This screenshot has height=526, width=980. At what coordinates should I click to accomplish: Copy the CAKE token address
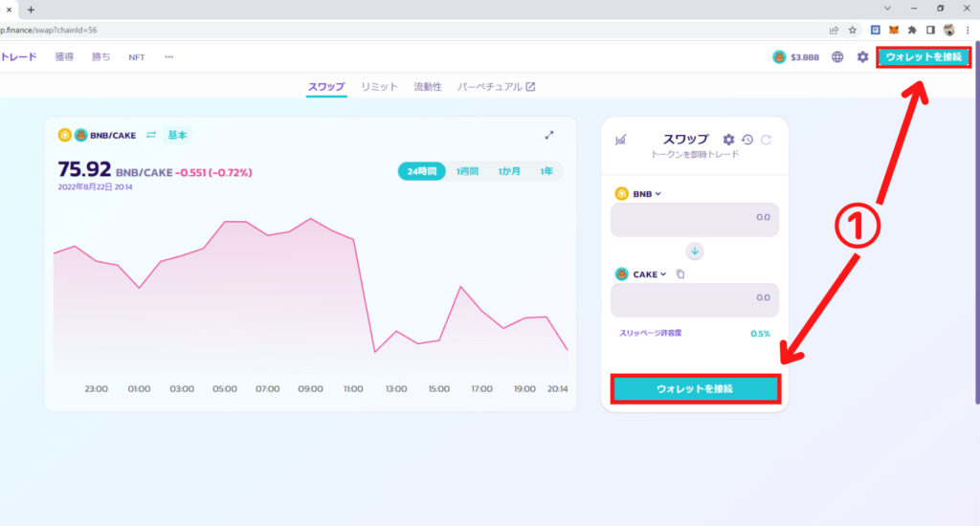coord(680,274)
